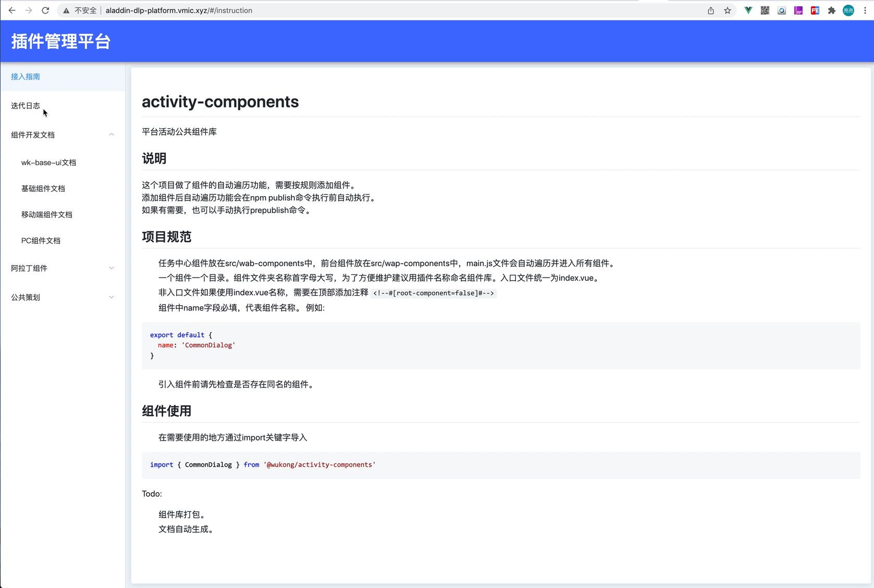Collapse the 组件开发文档 submenu
Image resolution: width=874 pixels, height=588 pixels.
click(x=63, y=135)
